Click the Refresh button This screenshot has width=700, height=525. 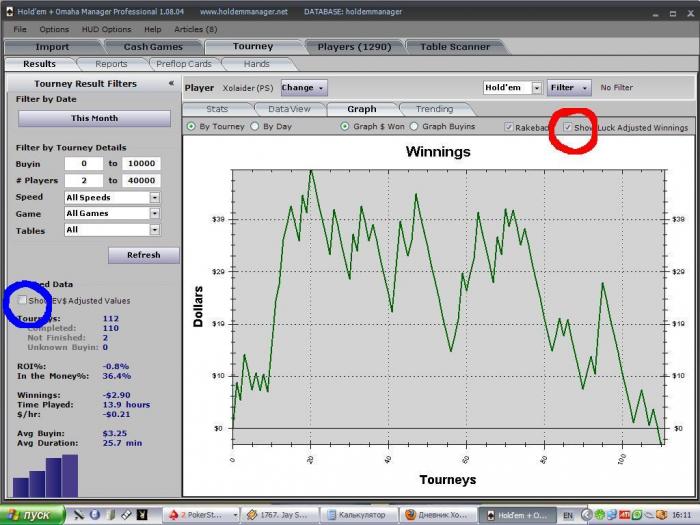(x=143, y=255)
